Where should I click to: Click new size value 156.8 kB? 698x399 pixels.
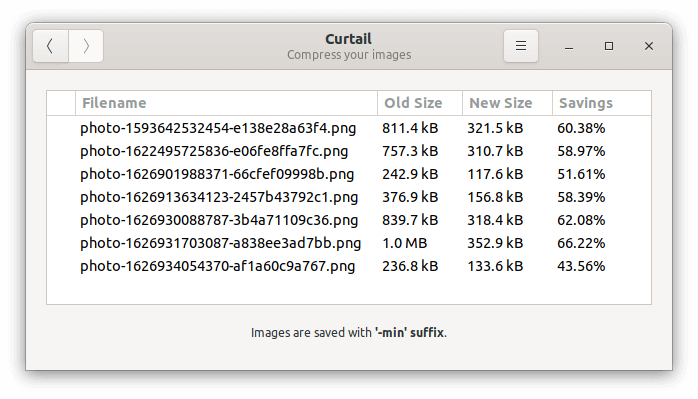[495, 197]
